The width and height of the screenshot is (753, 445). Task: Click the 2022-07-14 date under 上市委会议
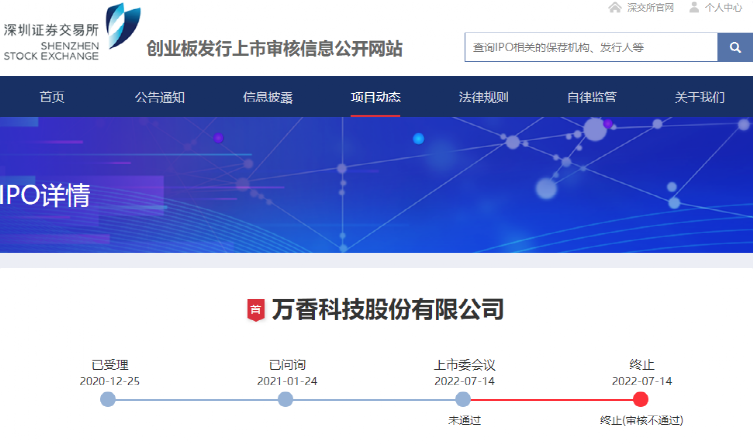point(464,381)
